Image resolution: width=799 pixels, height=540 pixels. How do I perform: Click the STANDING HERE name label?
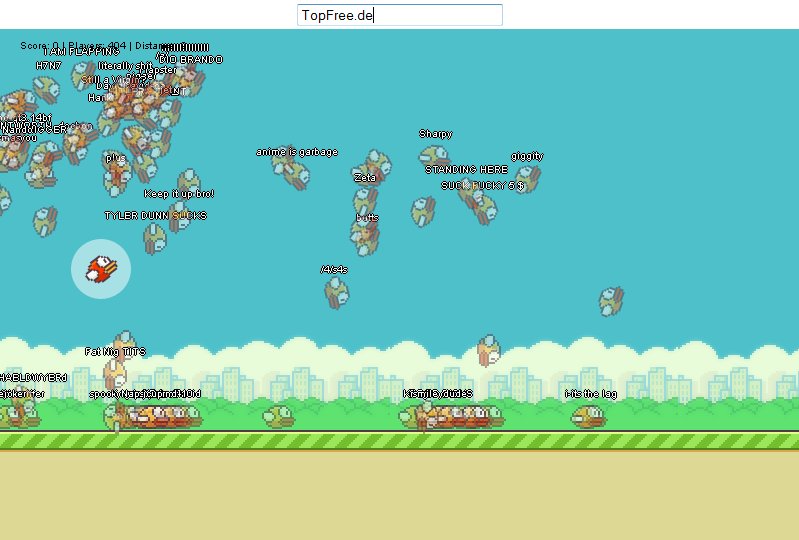tap(466, 170)
